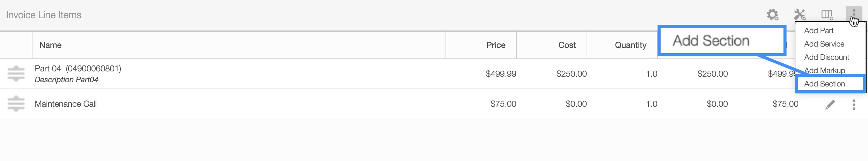Pick the Add Discount menu entry
This screenshot has width=868, height=161.
tap(826, 57)
